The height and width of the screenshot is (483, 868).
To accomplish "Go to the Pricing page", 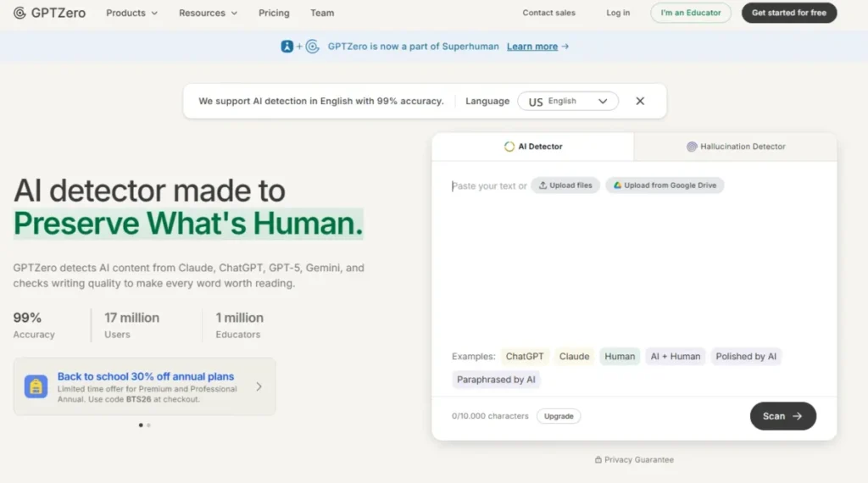I will click(274, 13).
